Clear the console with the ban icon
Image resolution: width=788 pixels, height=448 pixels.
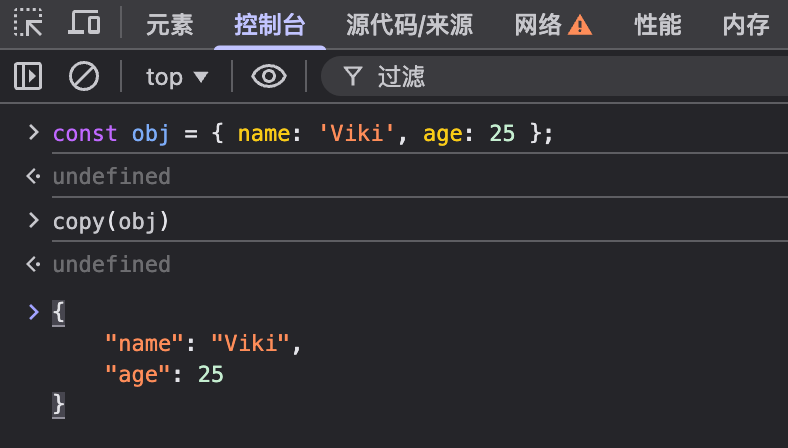coord(84,76)
